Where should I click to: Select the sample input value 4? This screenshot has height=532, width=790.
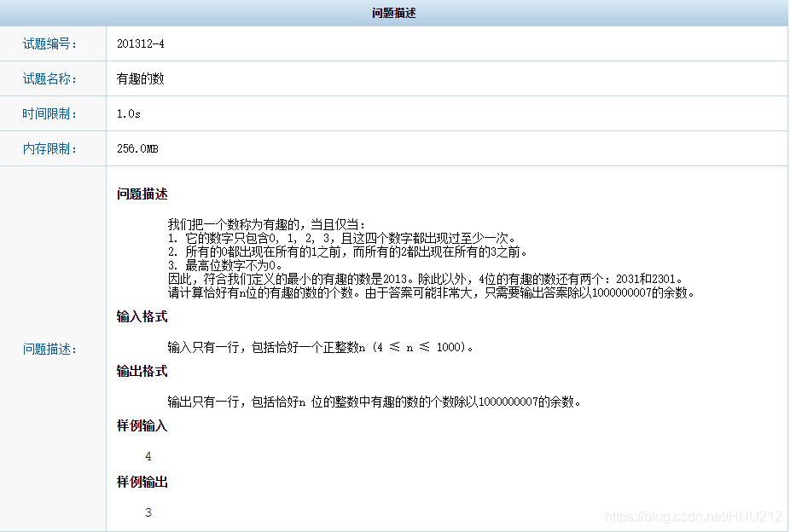click(x=148, y=456)
